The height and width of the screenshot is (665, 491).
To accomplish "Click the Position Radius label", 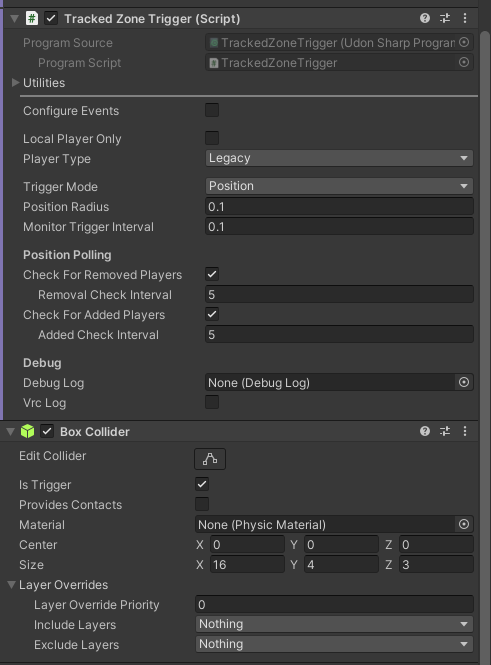I will pos(66,207).
